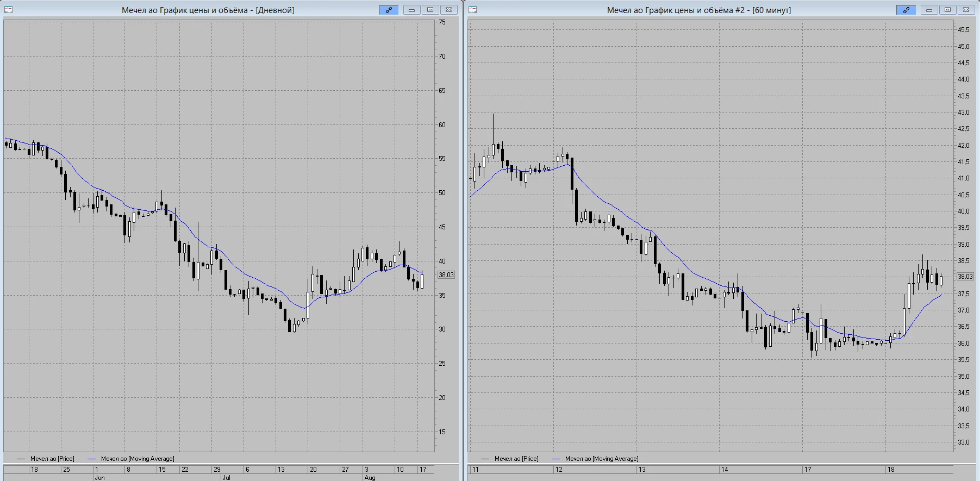
Task: Toggle the link icon in the 60-minute chart title bar
Action: tap(906, 10)
